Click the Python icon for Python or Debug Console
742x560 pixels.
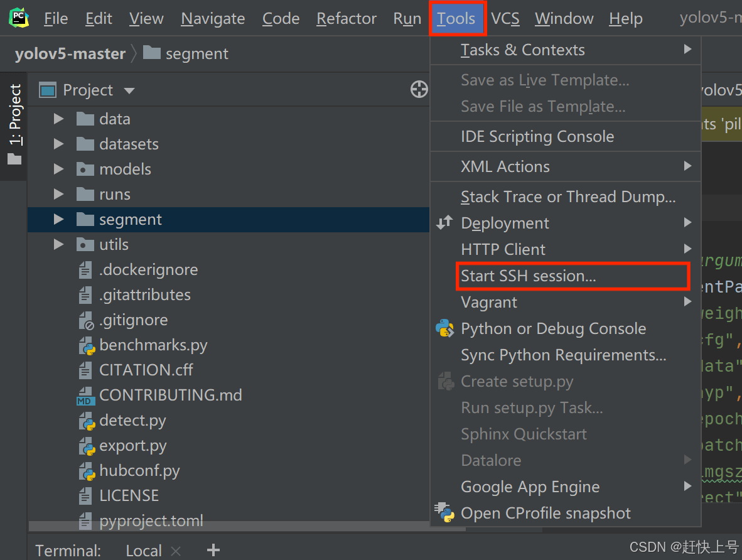click(x=445, y=328)
